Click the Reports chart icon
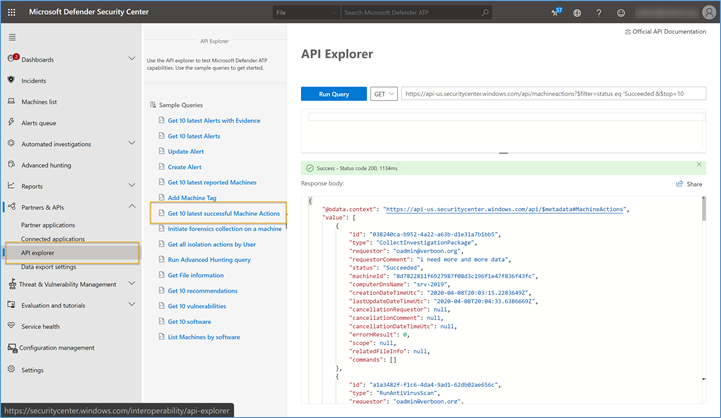The height and width of the screenshot is (418, 721). click(x=11, y=185)
